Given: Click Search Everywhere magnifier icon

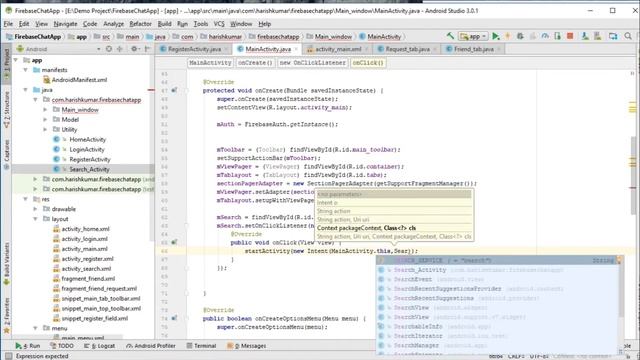Looking at the screenshot, I should (628, 36).
